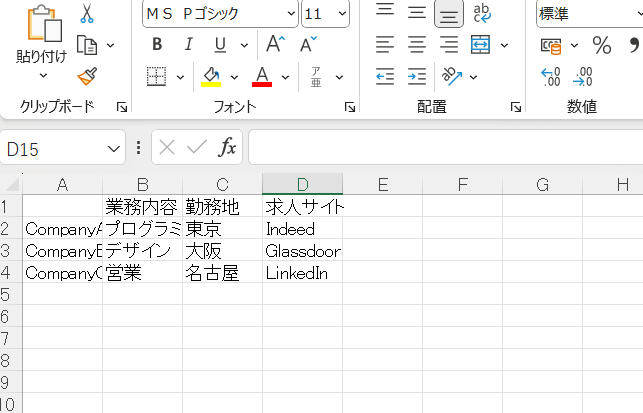Apply cell borders with the borders icon
The width and height of the screenshot is (643, 413).
(157, 77)
